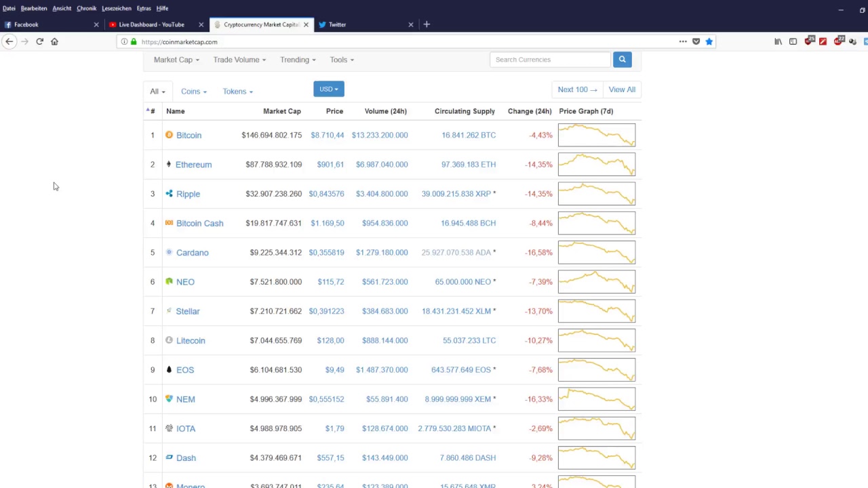Open the Extras menu
The image size is (868, 488).
tap(144, 8)
